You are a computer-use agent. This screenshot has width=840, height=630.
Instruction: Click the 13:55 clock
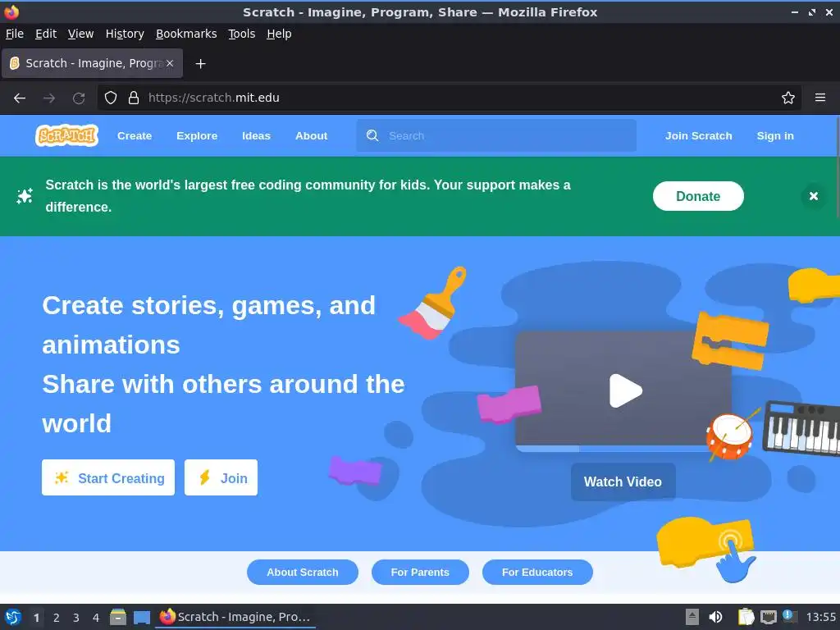pyautogui.click(x=820, y=617)
